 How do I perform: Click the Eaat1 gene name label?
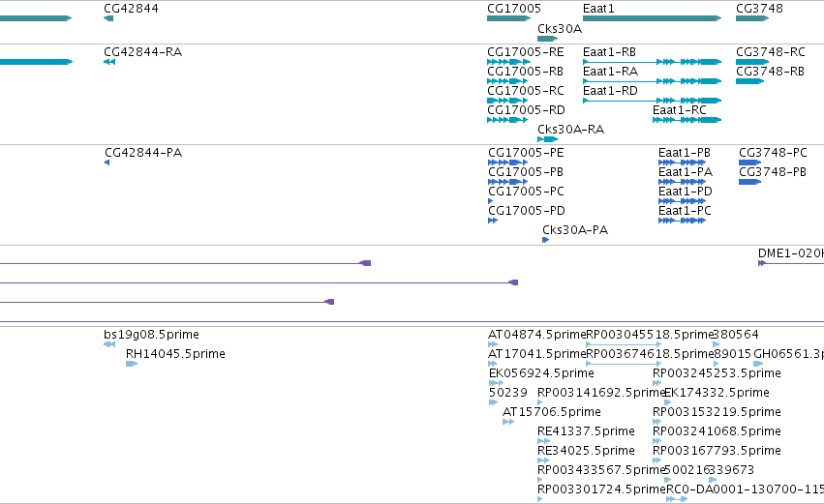tap(598, 9)
